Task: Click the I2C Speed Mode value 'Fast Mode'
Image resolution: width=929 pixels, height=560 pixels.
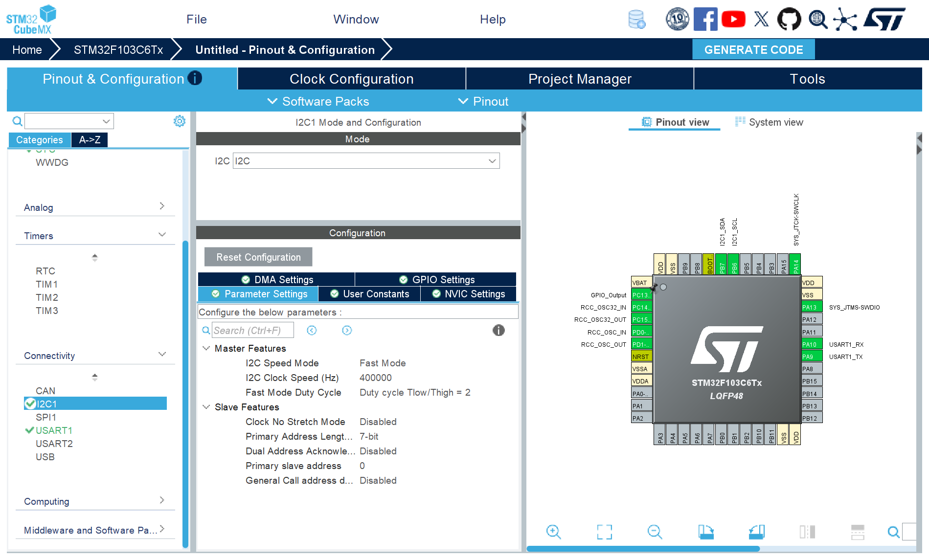Action: coord(383,363)
